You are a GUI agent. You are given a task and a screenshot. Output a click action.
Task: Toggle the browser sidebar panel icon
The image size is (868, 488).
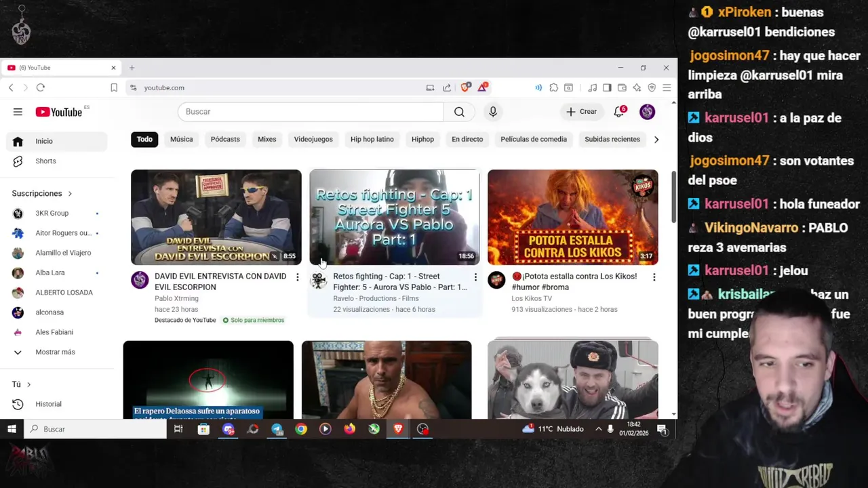pos(607,87)
